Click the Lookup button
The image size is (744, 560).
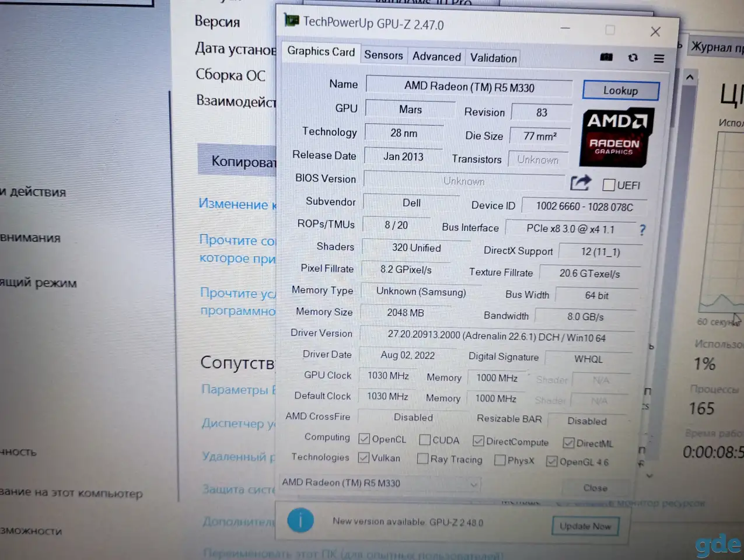pyautogui.click(x=621, y=90)
